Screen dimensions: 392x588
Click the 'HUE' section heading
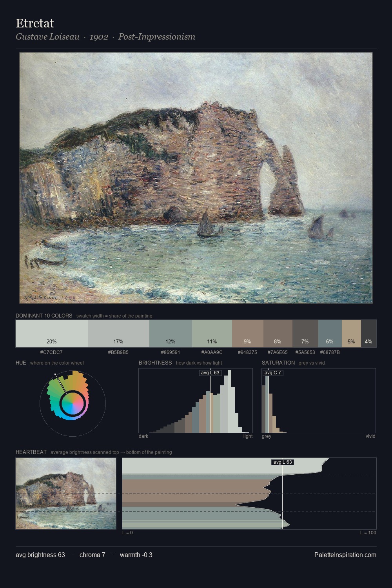pyautogui.click(x=21, y=363)
